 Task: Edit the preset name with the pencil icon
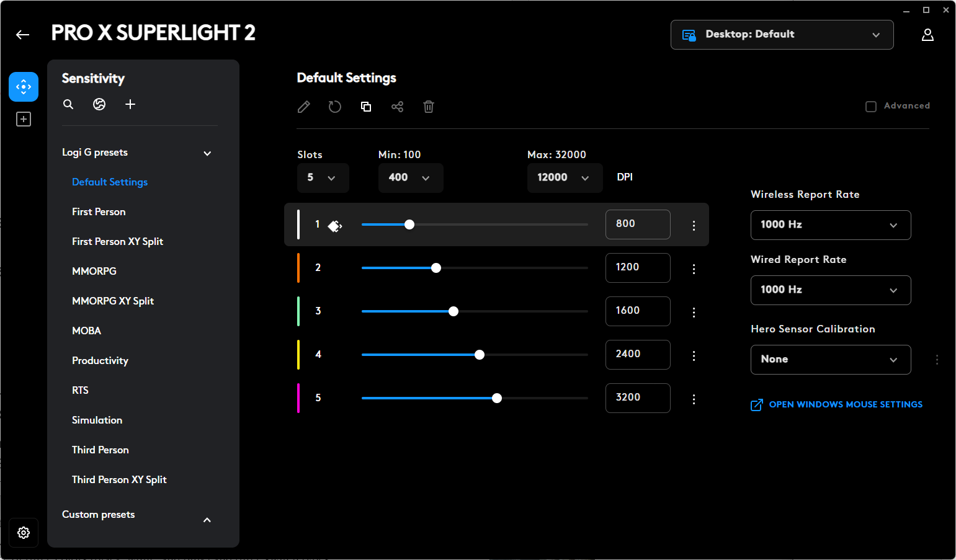[304, 107]
